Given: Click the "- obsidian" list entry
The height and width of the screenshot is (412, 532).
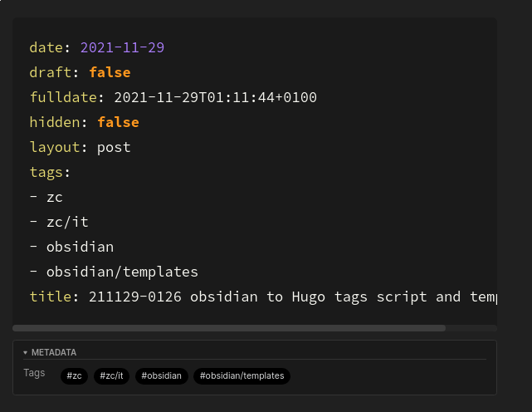Looking at the screenshot, I should click(71, 247).
